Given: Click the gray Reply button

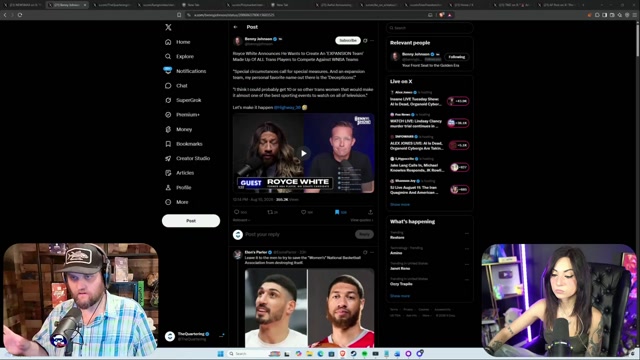Looking at the screenshot, I should click(x=364, y=234).
